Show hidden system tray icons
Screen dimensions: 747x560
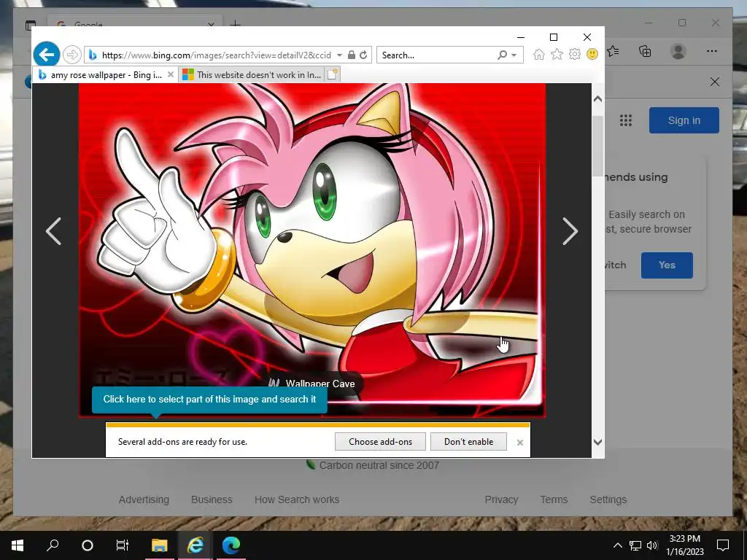pyautogui.click(x=617, y=545)
